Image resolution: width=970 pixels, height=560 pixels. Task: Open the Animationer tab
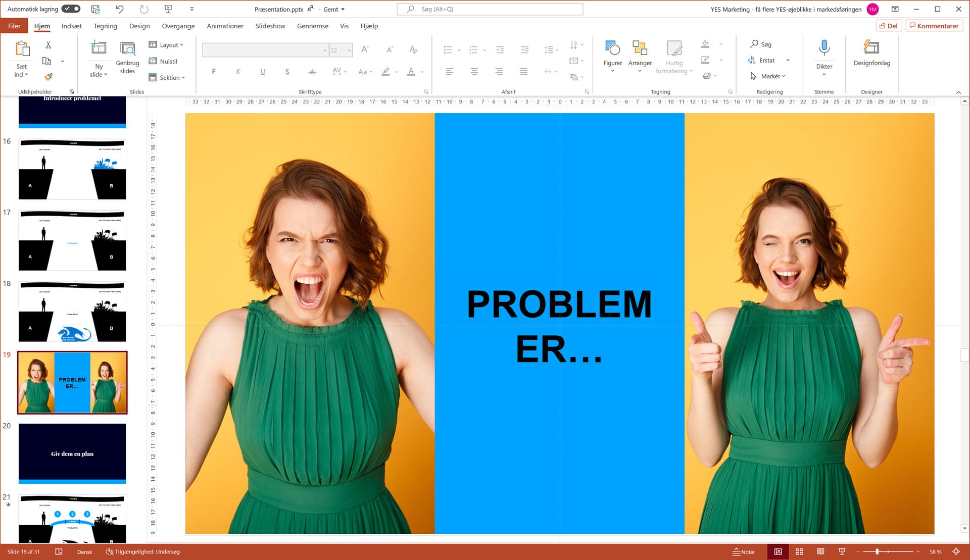coord(225,26)
